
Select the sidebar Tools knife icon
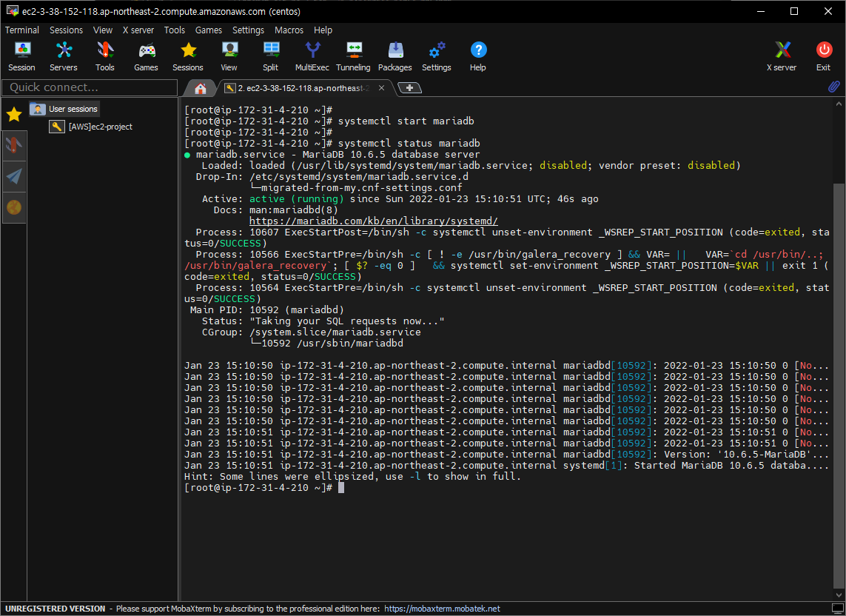pos(14,144)
